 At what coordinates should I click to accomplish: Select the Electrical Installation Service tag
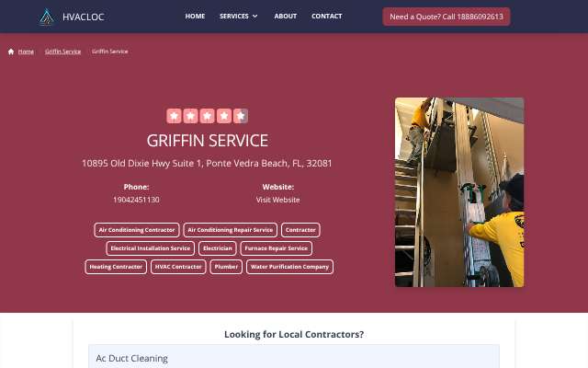(x=151, y=248)
